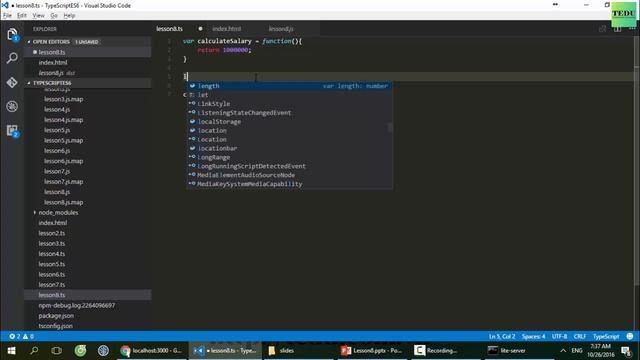Open Windows taskbar search
The height and width of the screenshot is (360, 640).
(34, 351)
